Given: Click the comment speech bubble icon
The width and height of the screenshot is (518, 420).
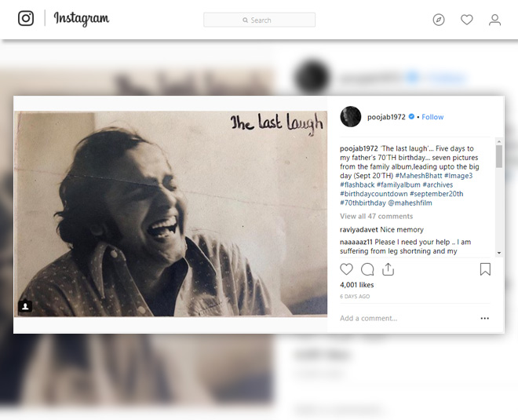Looking at the screenshot, I should 367,269.
